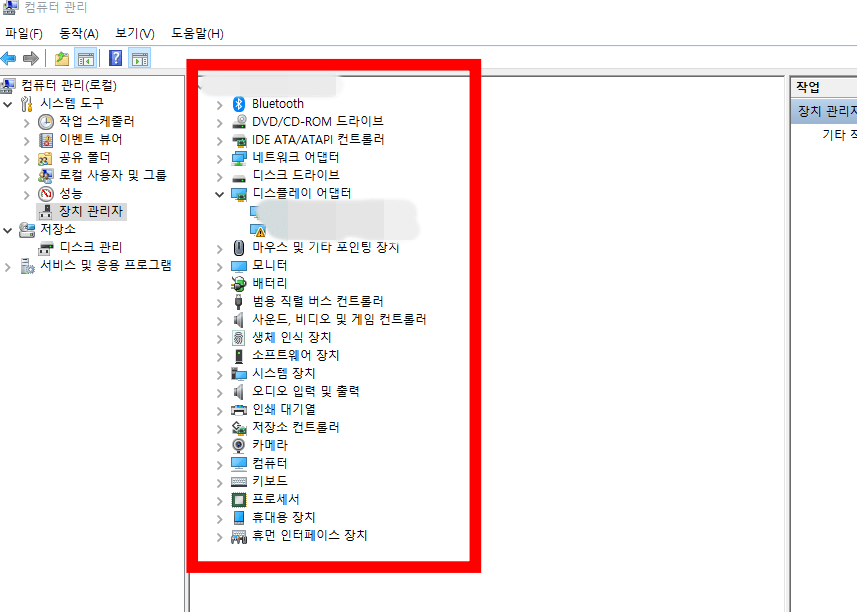This screenshot has width=857, height=612.
Task: Expand the 휴대용 장치 category
Action: pos(219,519)
